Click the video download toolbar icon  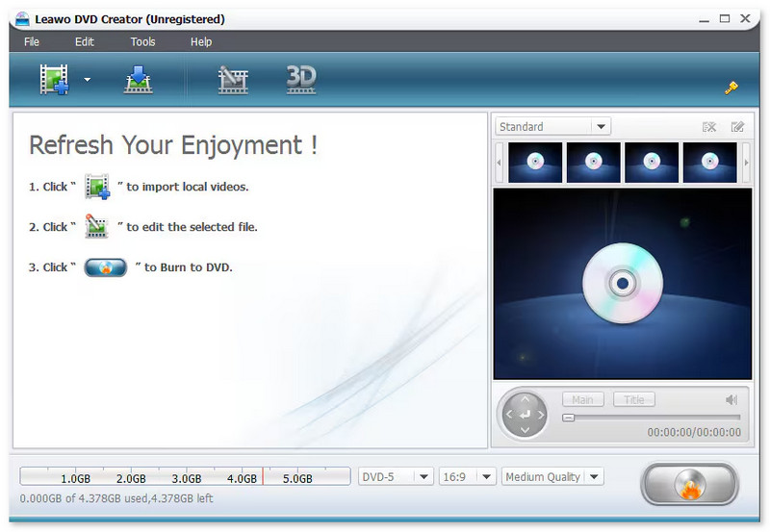(138, 80)
